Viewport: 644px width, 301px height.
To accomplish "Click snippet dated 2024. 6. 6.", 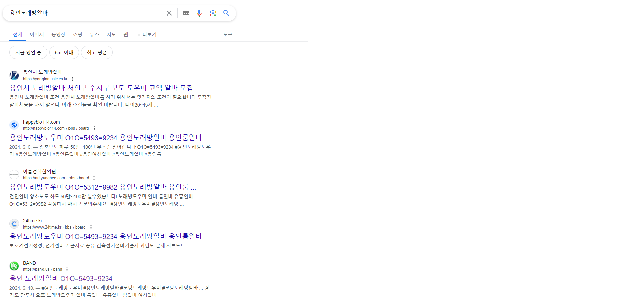I will pos(110,150).
